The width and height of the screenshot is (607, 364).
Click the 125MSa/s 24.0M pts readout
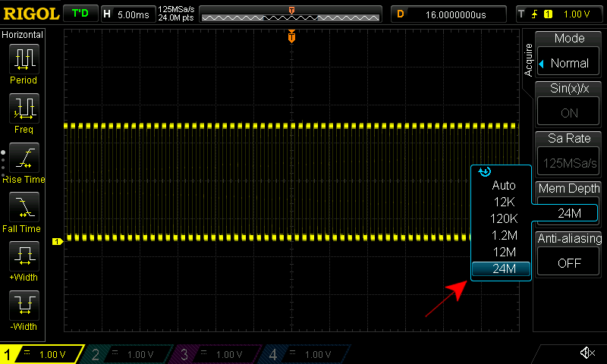176,14
